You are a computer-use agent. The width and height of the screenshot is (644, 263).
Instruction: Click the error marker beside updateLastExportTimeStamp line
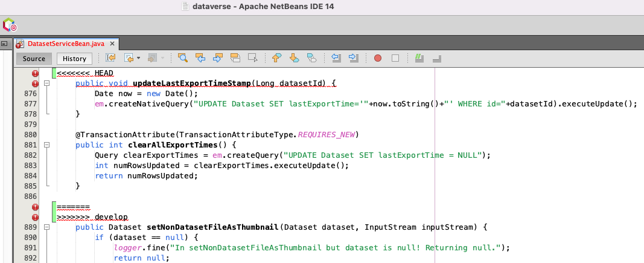[x=36, y=83]
